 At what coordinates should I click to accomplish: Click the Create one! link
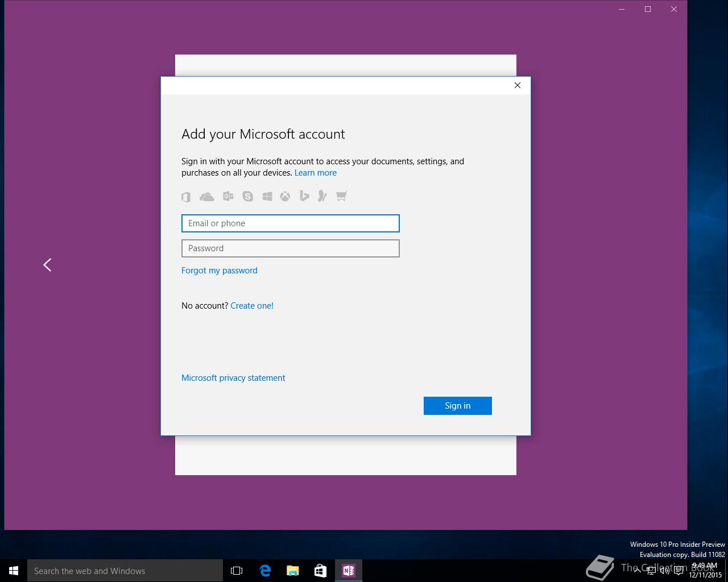point(252,306)
